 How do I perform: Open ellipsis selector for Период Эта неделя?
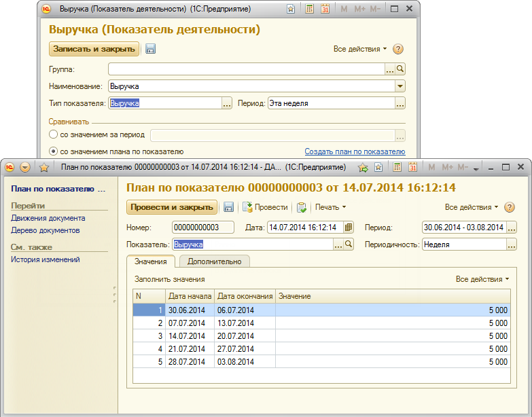coord(400,103)
